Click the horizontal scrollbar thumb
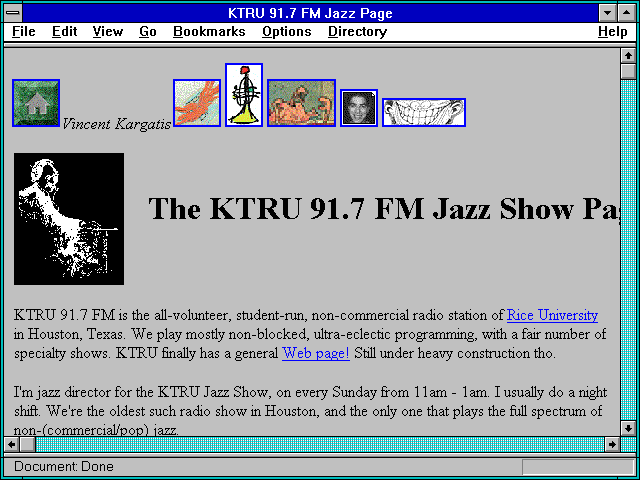This screenshot has width=640, height=480. pyautogui.click(x=27, y=444)
